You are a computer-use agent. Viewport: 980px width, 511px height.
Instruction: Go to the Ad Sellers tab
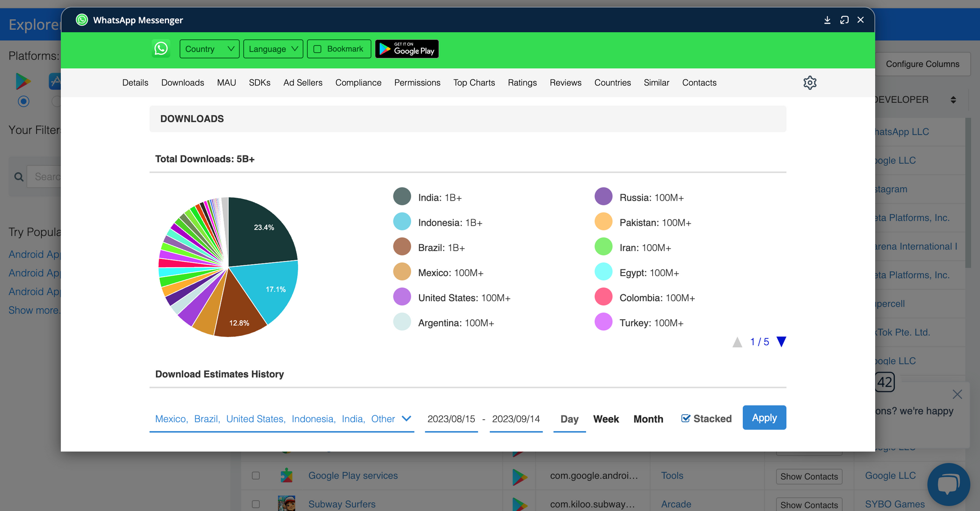point(303,82)
